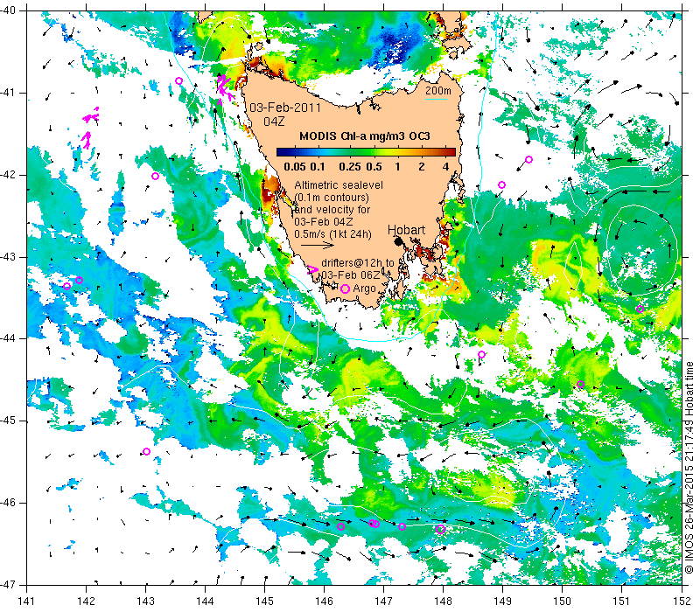Screen dimensions: 700x612
Task: Click the 148 longitude axis label
Action: pyautogui.click(x=444, y=602)
